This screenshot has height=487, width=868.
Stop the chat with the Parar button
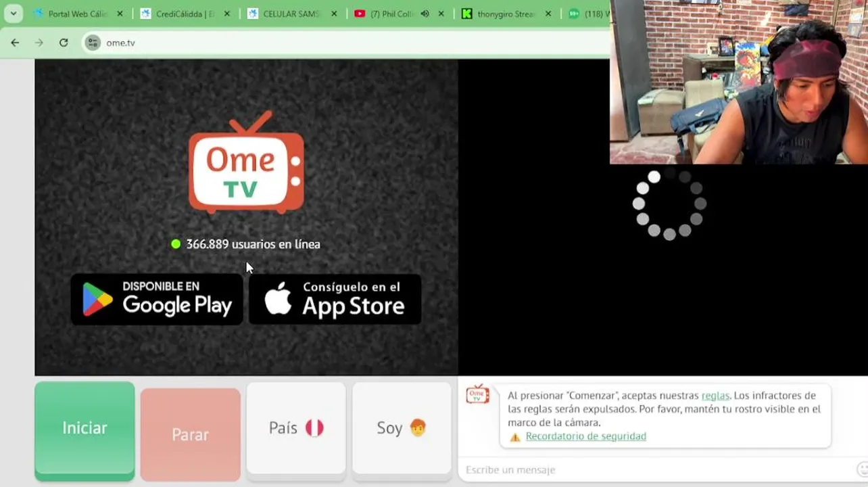click(x=190, y=434)
